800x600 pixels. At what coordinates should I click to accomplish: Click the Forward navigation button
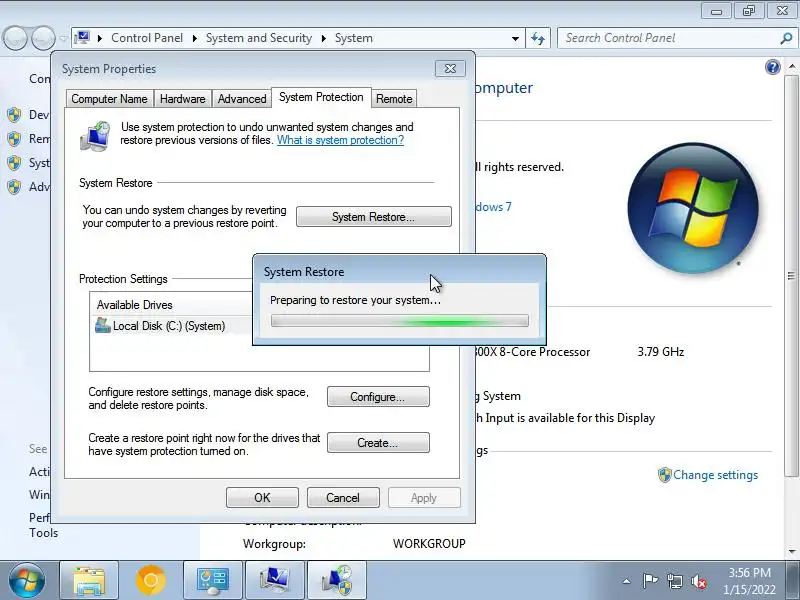(x=43, y=38)
